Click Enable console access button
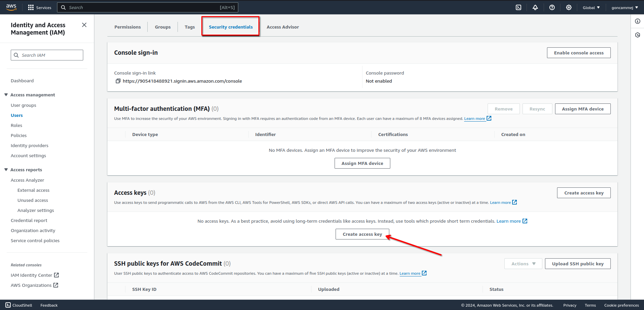Screen dimensions: 644x310 coord(579,53)
